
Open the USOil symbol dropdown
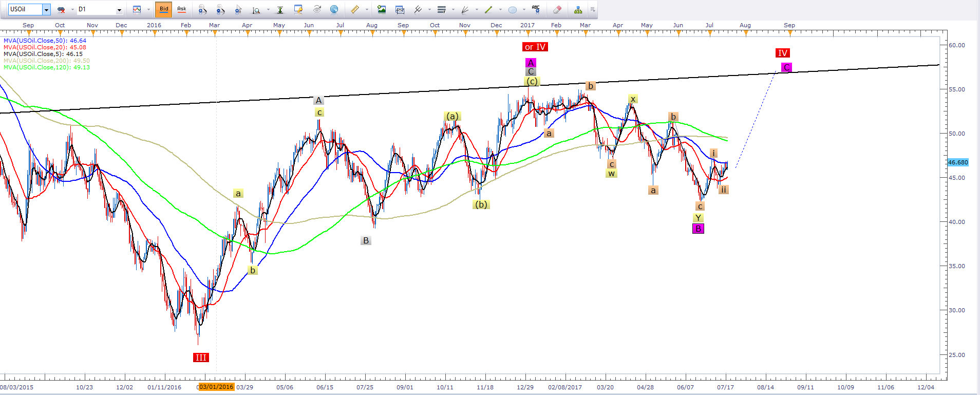(x=46, y=9)
